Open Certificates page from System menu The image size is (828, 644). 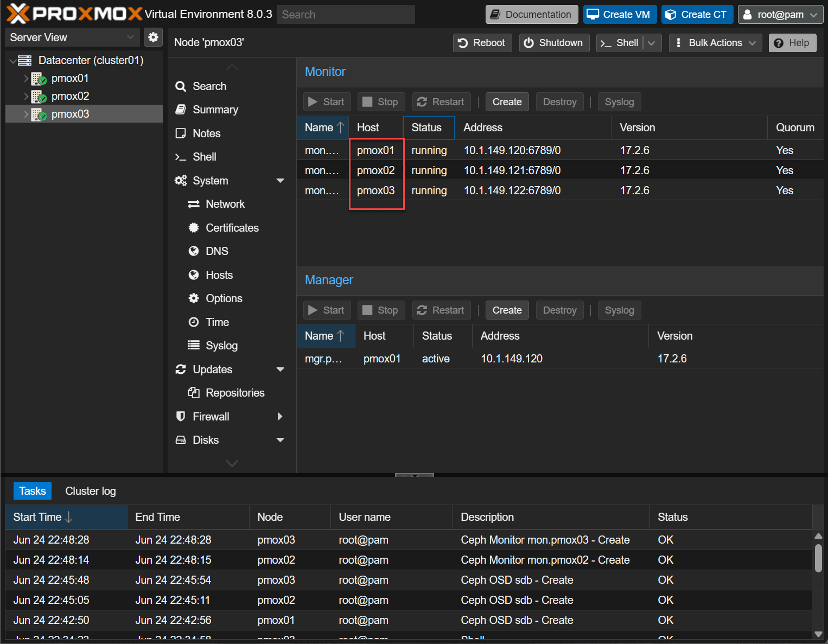coord(232,228)
